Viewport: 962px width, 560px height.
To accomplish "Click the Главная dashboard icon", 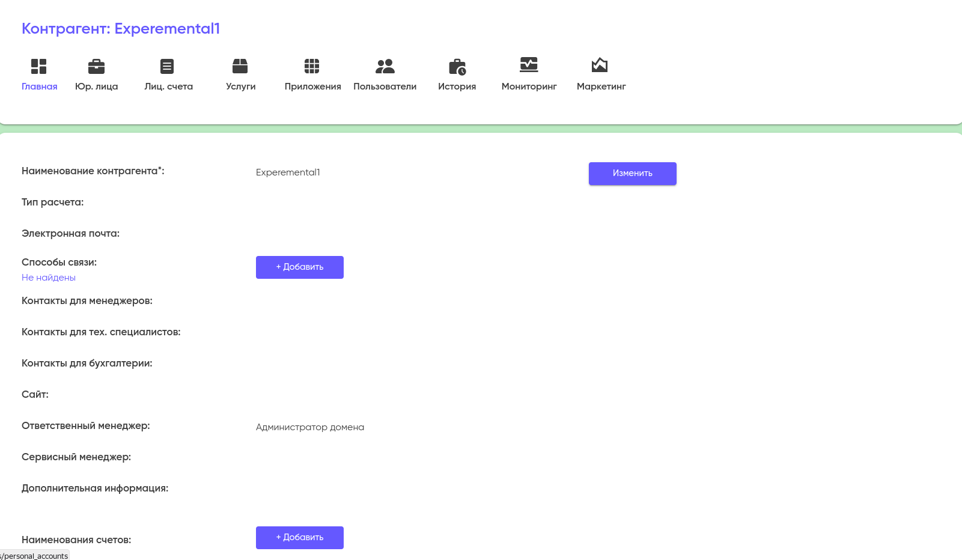I will (39, 66).
